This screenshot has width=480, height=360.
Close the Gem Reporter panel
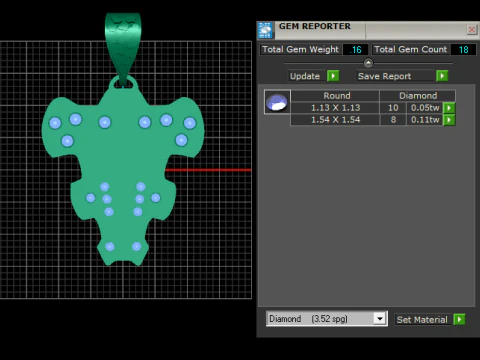[472, 29]
